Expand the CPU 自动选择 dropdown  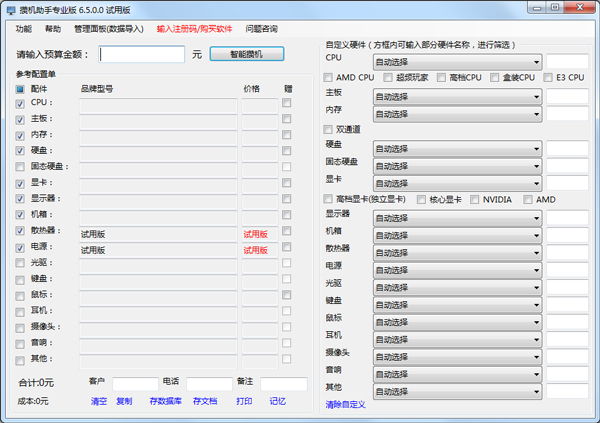tap(457, 61)
